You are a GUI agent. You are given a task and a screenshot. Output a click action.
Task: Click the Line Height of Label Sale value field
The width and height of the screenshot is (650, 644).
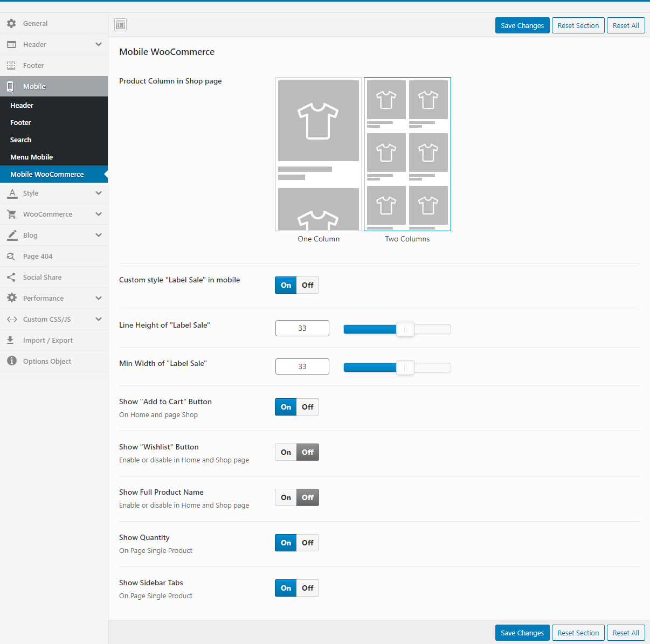[302, 328]
